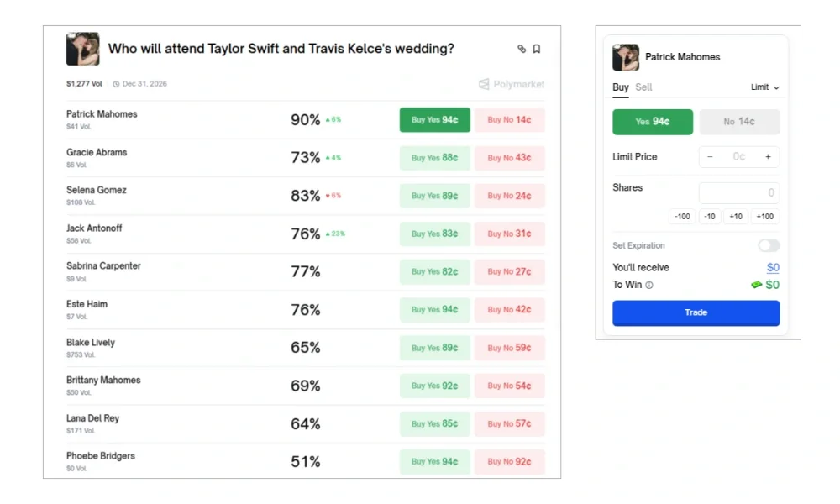Click the $0 You'll receive link
This screenshot has width=840, height=504.
click(x=772, y=267)
